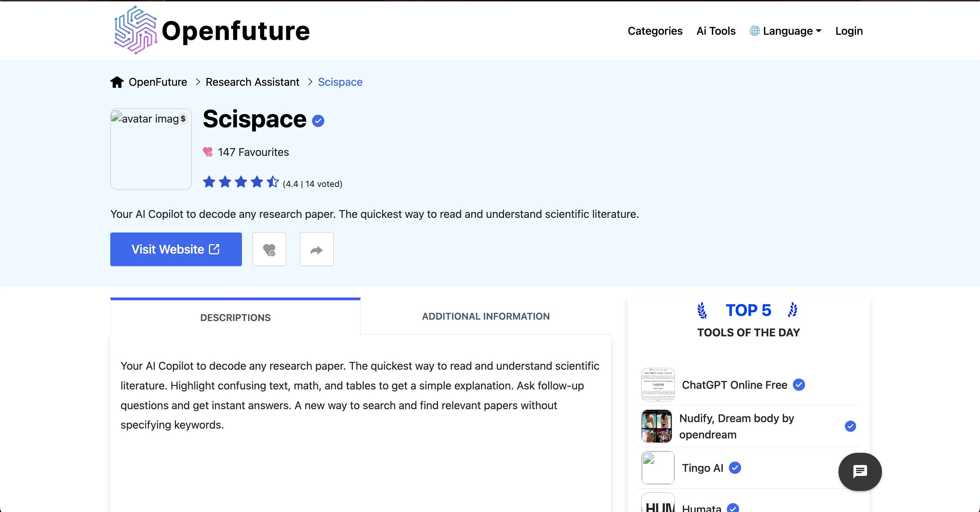Click the Visit Website button

(176, 249)
